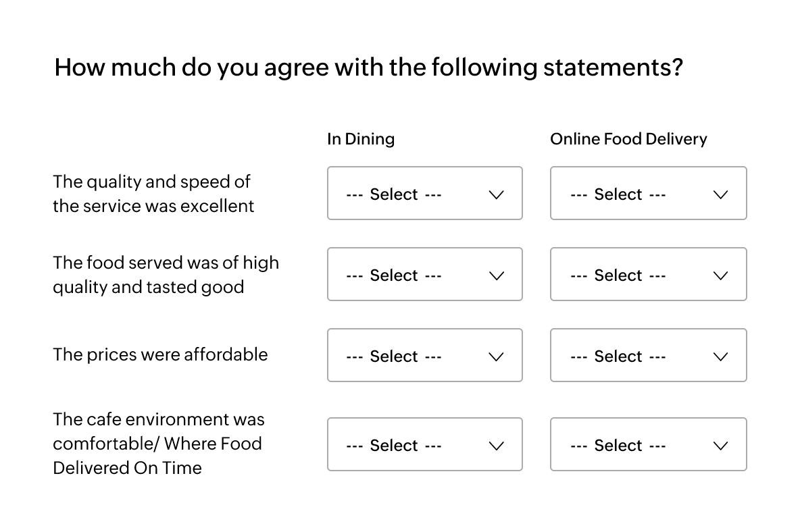Click the "quality and speed of the service" statement
Viewport: 800px width, 532px height.
click(x=153, y=194)
